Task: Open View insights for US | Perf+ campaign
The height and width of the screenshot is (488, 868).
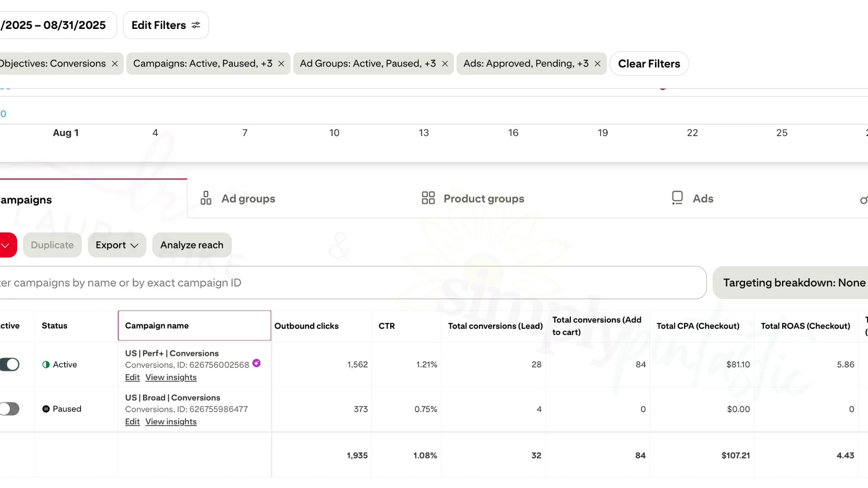Action: (171, 377)
